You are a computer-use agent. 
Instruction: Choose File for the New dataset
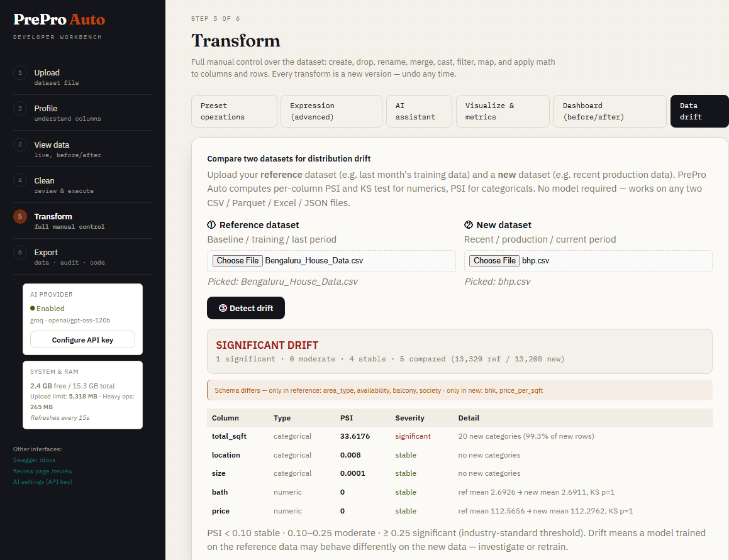click(494, 261)
